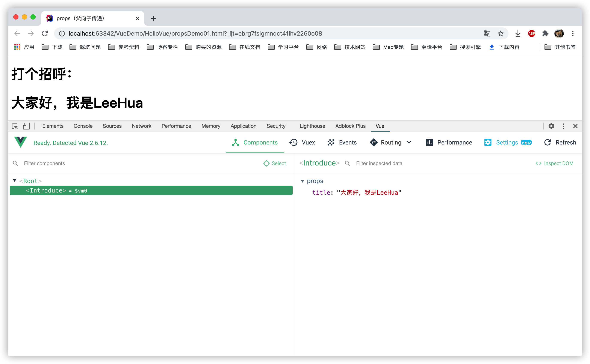Open Vue devtools Performance panel
Image resolution: width=590 pixels, height=364 pixels.
(449, 143)
